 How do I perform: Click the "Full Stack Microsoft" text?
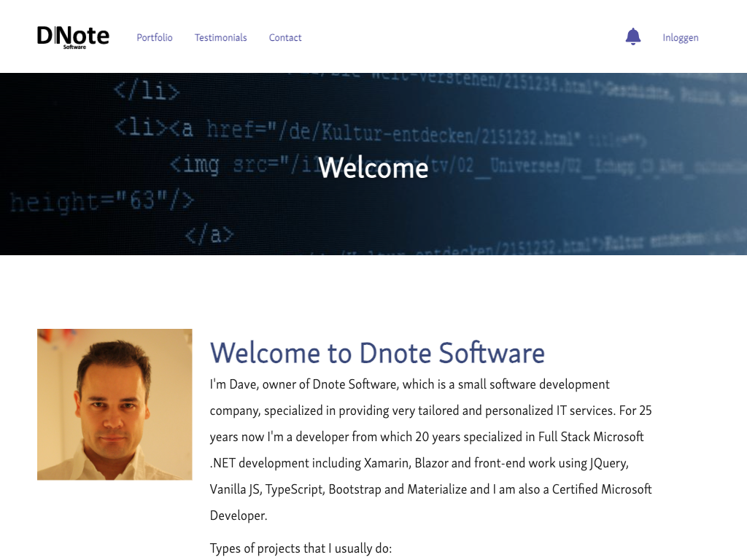(591, 437)
